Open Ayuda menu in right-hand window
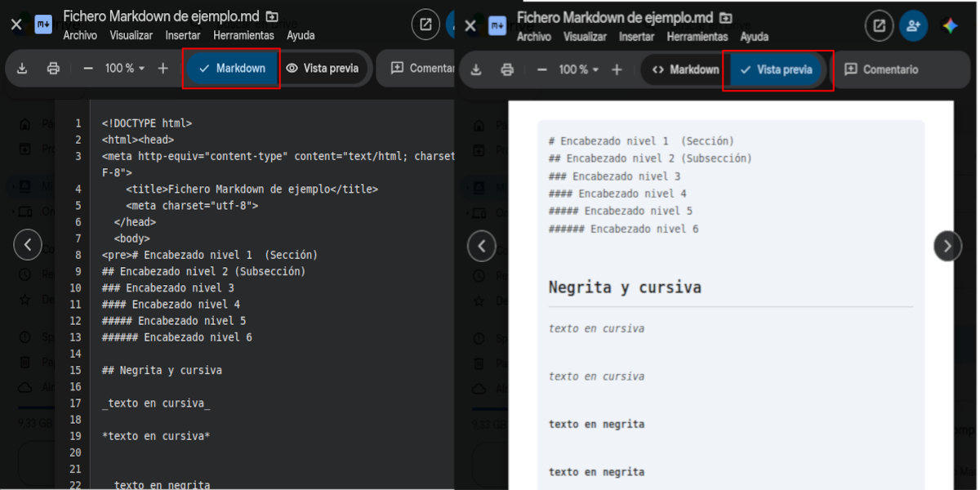This screenshot has width=980, height=490. (755, 37)
